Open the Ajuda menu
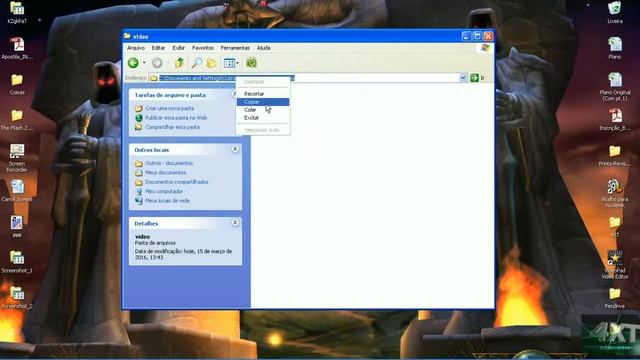640x360 pixels. point(263,48)
